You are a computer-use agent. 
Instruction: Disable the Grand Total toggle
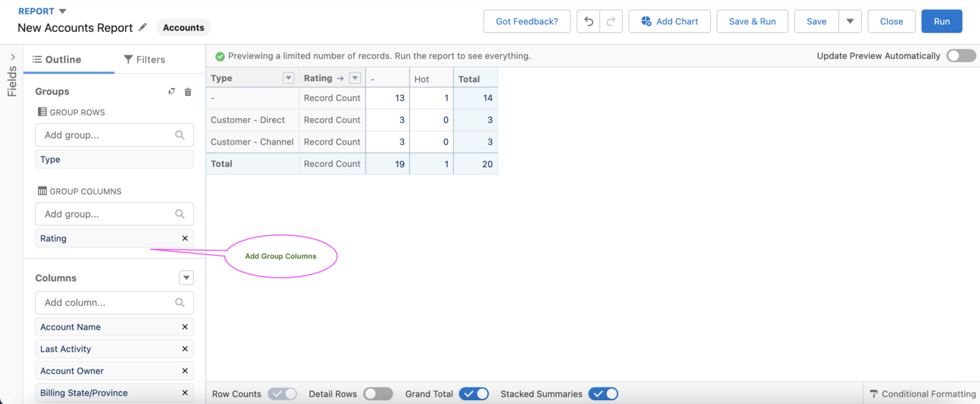(474, 394)
